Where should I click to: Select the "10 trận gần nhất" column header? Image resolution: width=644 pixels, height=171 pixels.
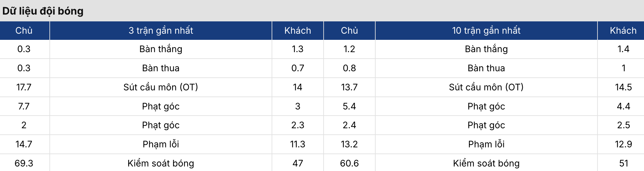[486, 30]
